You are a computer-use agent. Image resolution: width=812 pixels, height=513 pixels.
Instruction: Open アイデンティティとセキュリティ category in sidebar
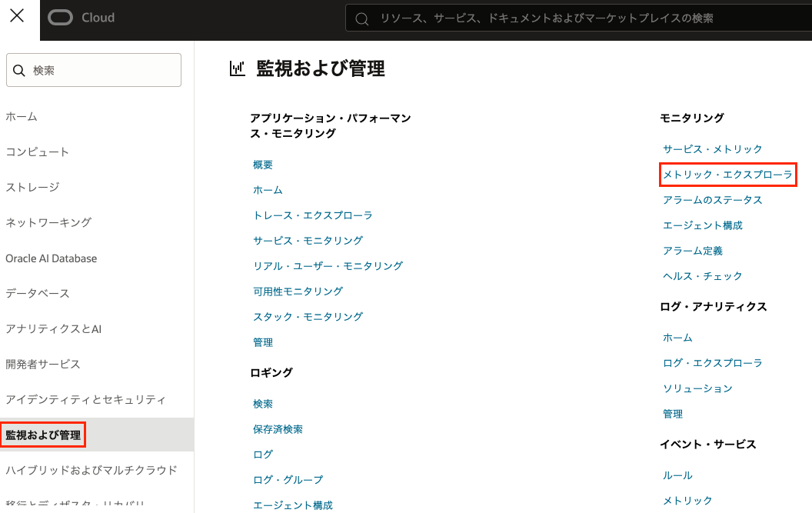click(x=86, y=399)
